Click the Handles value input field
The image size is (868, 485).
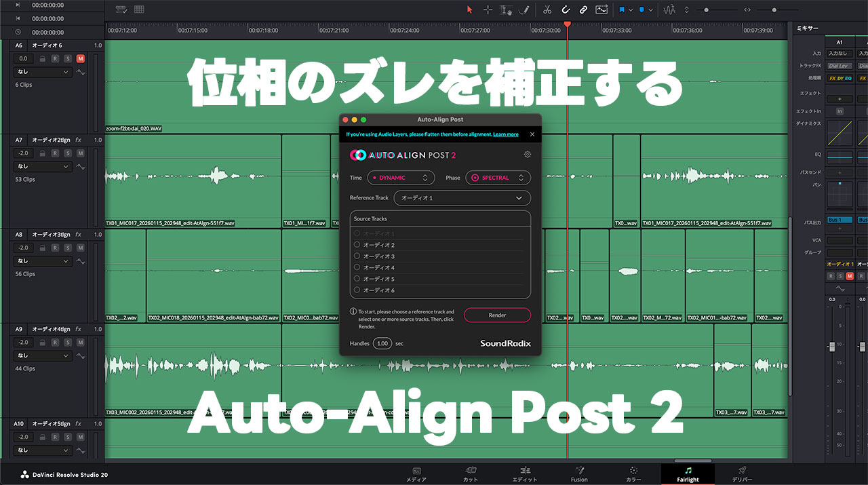click(382, 343)
